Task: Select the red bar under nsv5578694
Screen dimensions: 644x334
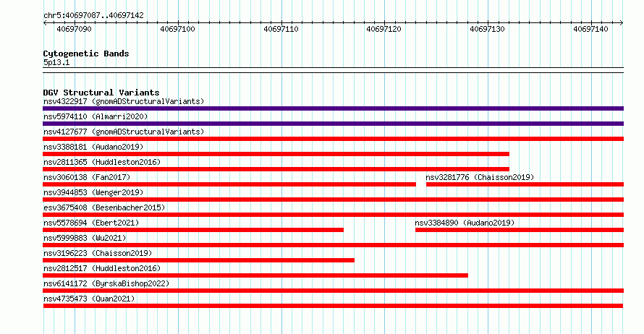Action: (x=193, y=230)
